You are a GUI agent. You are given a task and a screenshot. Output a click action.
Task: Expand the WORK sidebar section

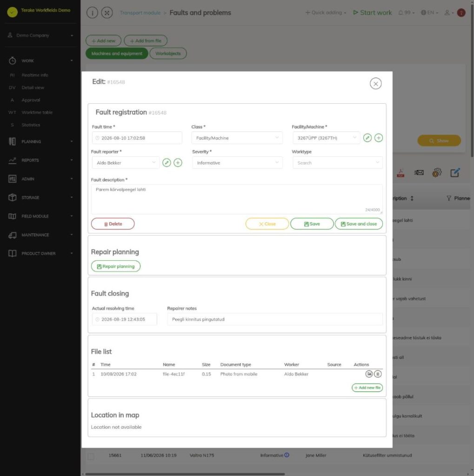pyautogui.click(x=40, y=61)
